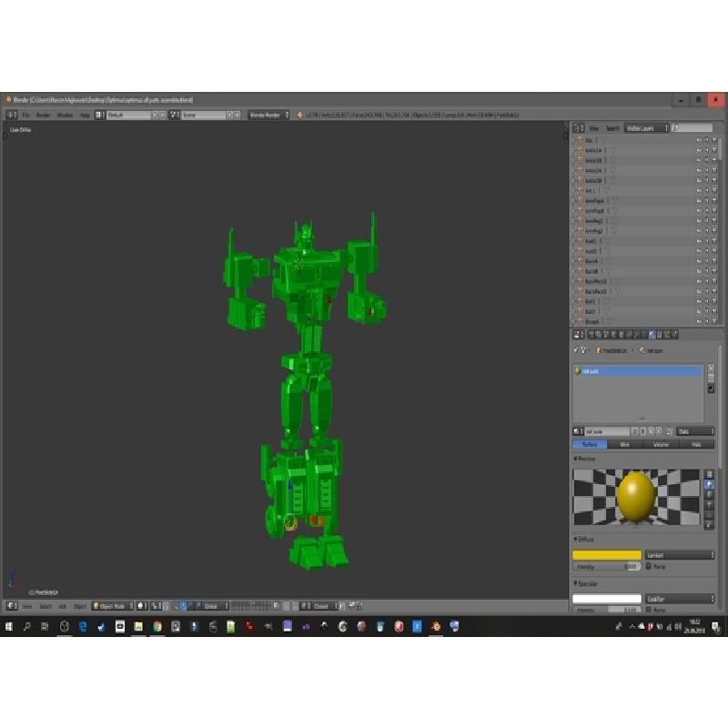The width and height of the screenshot is (728, 728).
Task: Click the 3D view editor type icon
Action: (12, 606)
